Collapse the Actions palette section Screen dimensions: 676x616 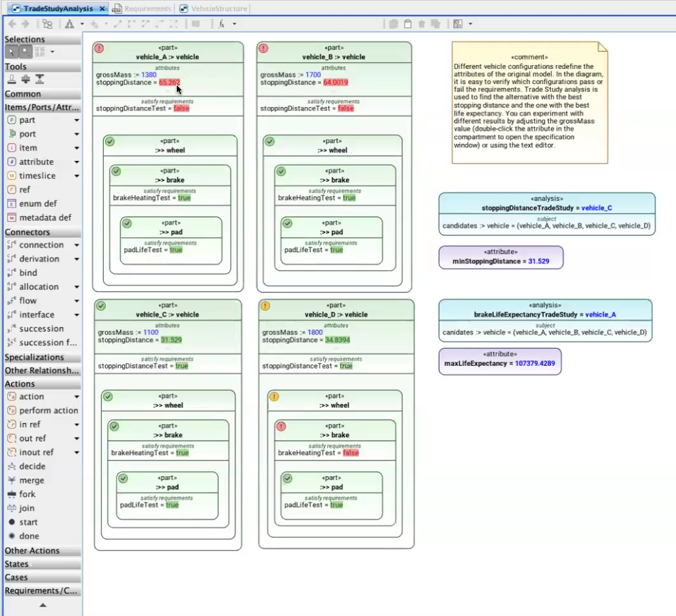(20, 384)
